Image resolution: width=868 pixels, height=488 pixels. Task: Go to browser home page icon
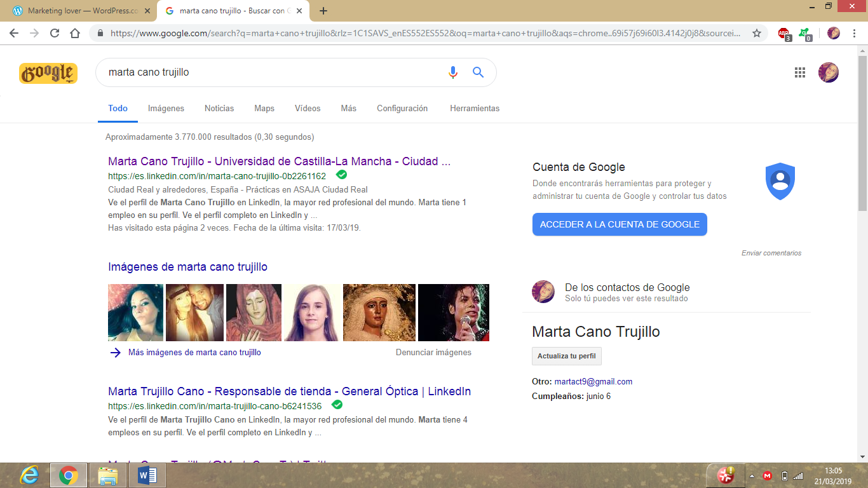pos(75,33)
